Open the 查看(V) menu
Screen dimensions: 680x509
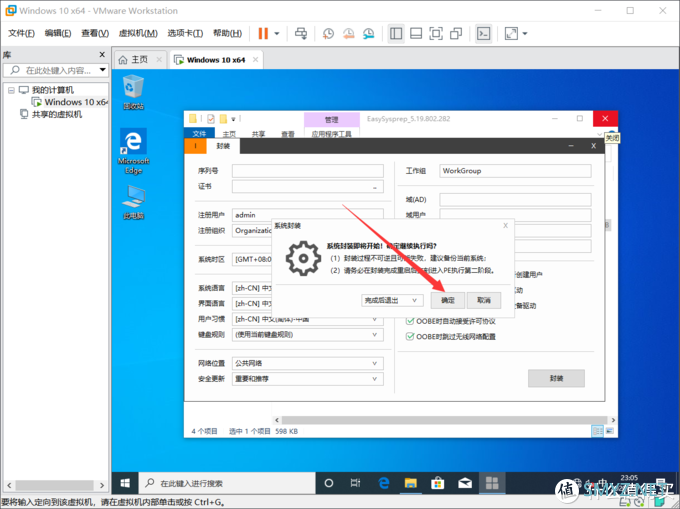[x=95, y=33]
